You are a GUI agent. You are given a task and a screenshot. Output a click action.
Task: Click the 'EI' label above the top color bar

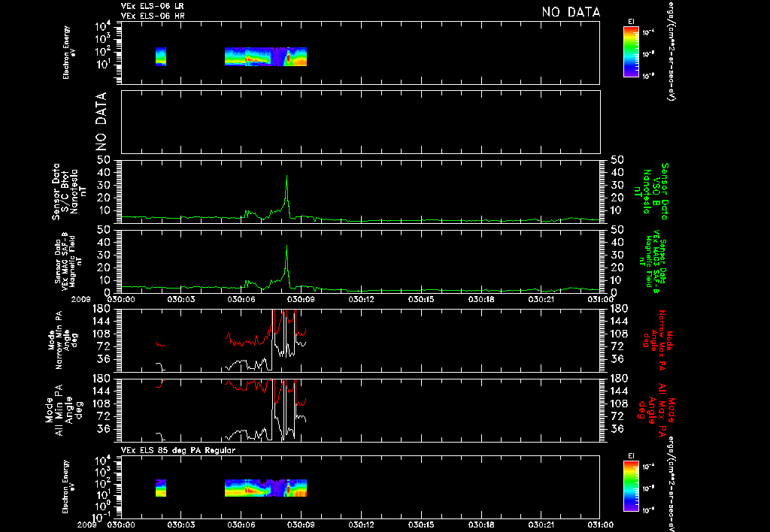631,22
